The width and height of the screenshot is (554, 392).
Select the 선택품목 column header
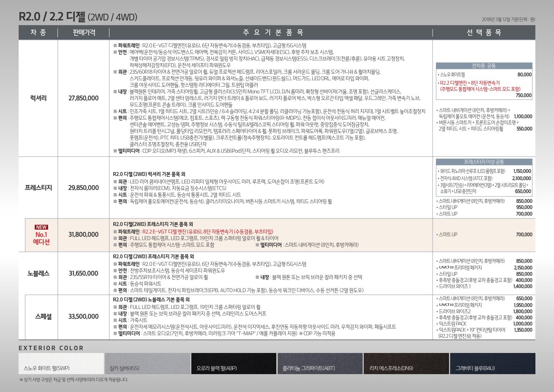484,33
